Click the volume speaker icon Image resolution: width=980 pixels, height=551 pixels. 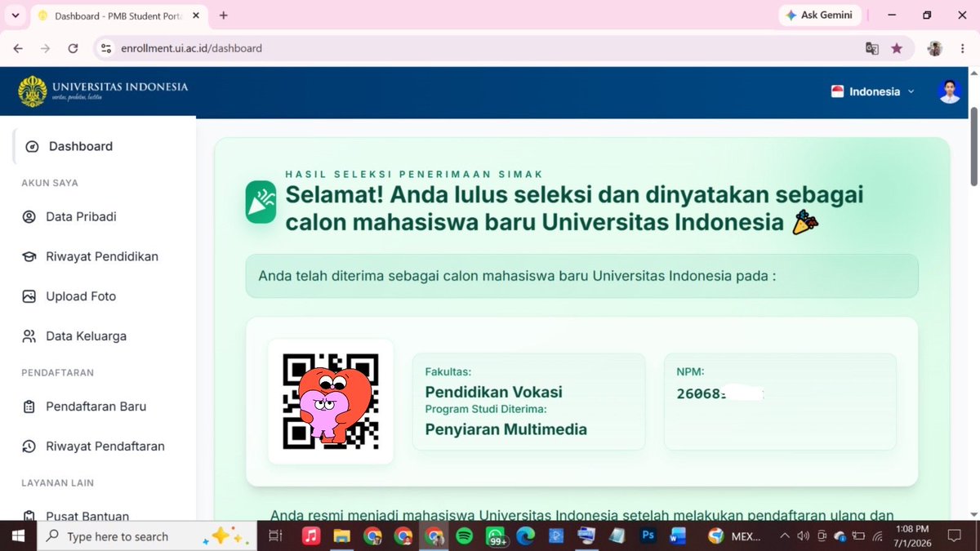tap(803, 536)
